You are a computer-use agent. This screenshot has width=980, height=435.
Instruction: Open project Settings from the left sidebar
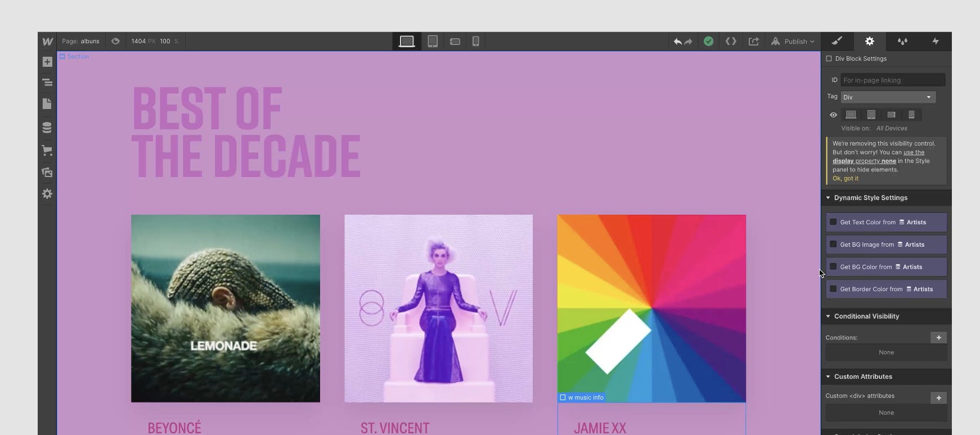pyautogui.click(x=47, y=194)
